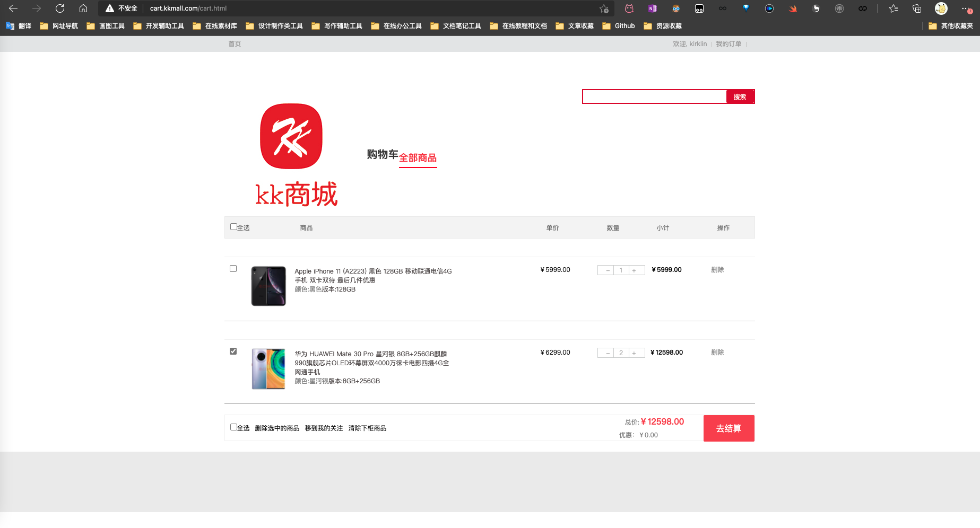Screen dimensions: 980x528
Task: Click the red 搜索 button
Action: [740, 96]
